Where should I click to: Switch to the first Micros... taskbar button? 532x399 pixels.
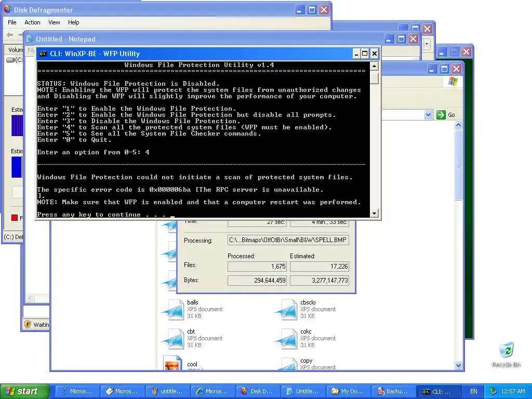[x=77, y=391]
